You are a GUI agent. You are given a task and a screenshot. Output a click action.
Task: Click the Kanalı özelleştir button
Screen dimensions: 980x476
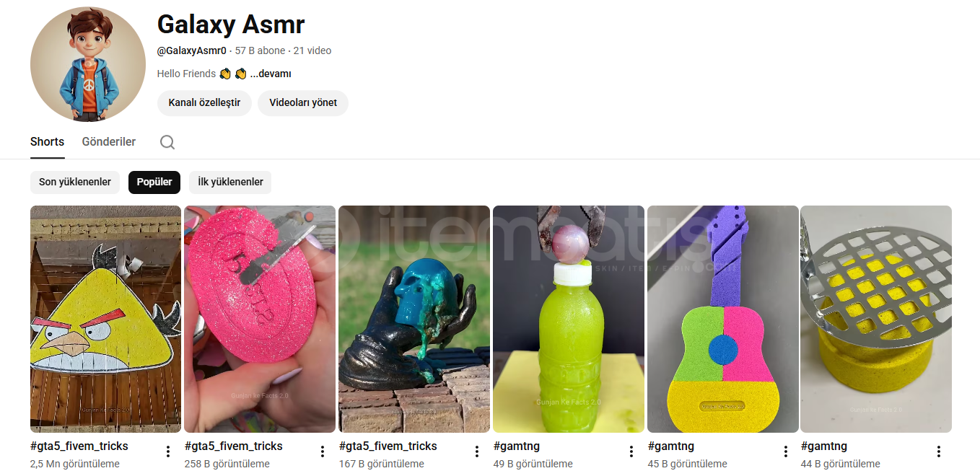[204, 103]
